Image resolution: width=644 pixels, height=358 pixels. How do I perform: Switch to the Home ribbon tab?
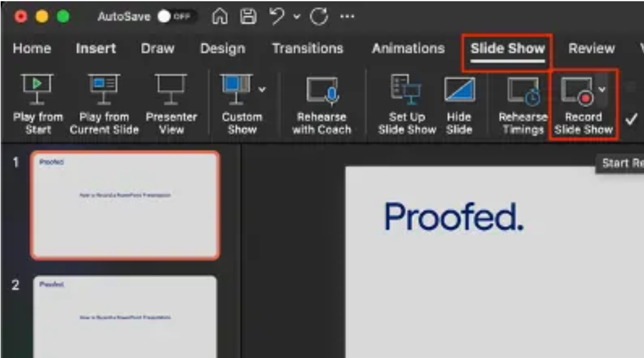[32, 49]
